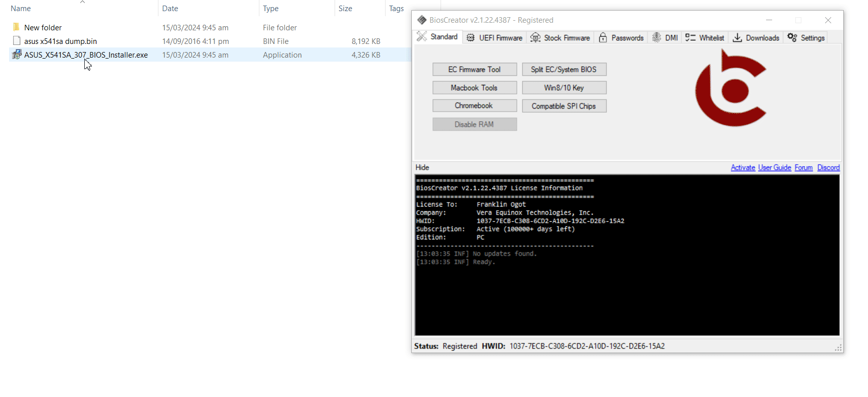Select the file asus x541sa dump.bin
The image size is (868, 397).
[x=61, y=41]
